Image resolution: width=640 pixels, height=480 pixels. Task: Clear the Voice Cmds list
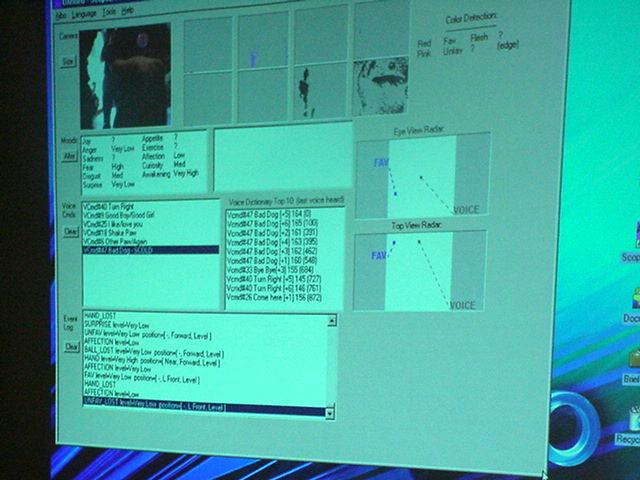(x=71, y=231)
